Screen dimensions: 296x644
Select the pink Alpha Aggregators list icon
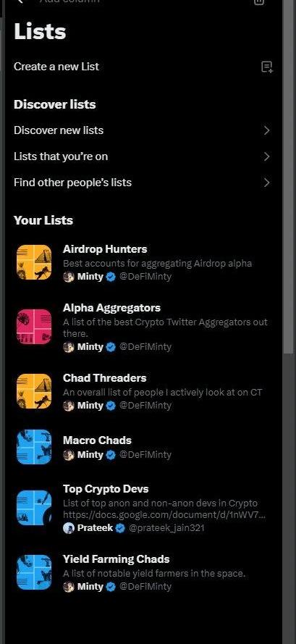tap(34, 327)
